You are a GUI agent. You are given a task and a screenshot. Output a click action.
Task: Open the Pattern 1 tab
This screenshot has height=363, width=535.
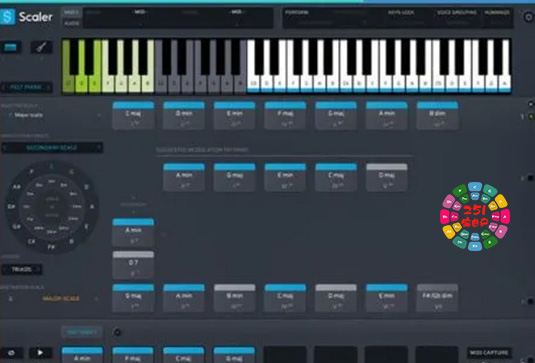(x=82, y=332)
